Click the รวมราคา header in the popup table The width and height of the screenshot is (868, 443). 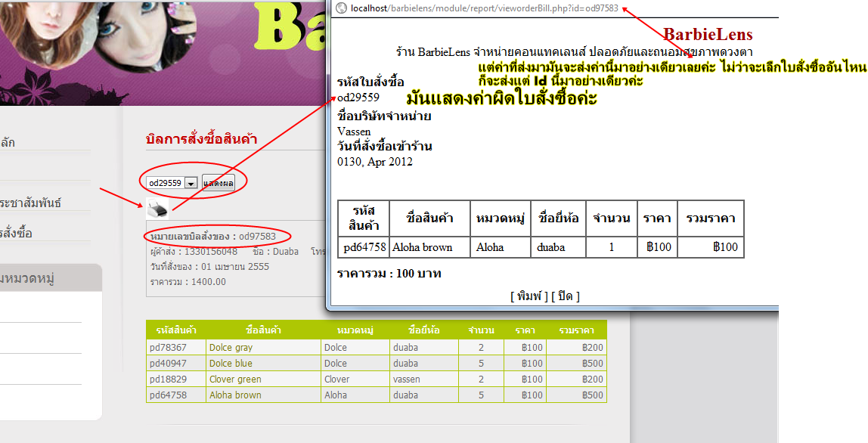(711, 218)
